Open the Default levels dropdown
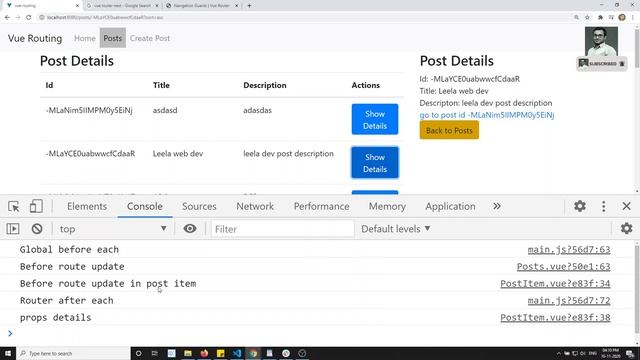Screen dimensions: 640x360 point(396,229)
